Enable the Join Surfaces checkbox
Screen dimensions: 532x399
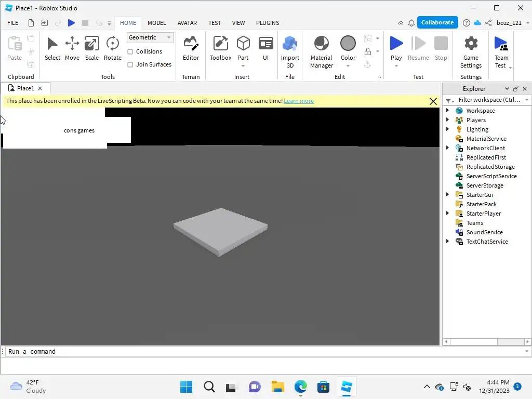tap(130, 64)
